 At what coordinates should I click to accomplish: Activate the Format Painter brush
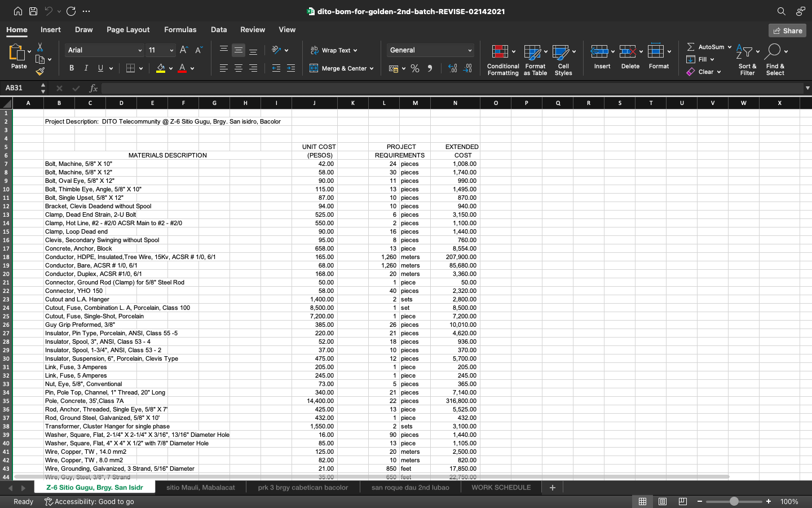point(40,72)
